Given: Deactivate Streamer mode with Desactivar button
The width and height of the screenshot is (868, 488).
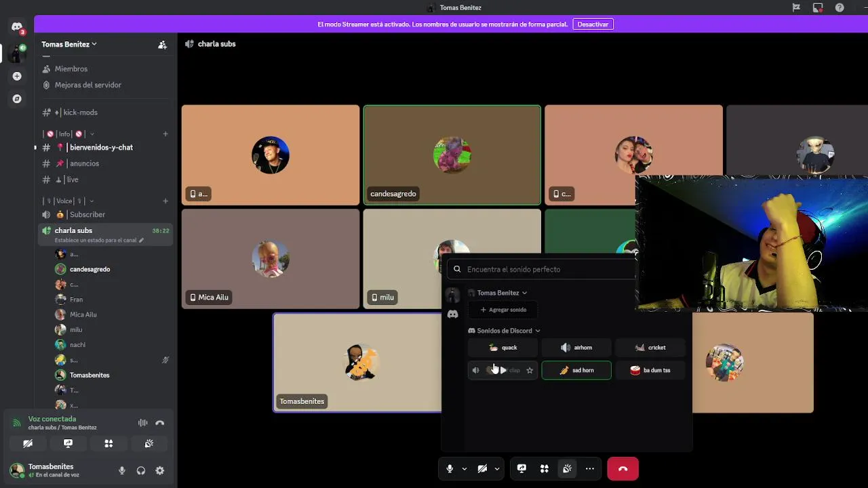Looking at the screenshot, I should 593,24.
